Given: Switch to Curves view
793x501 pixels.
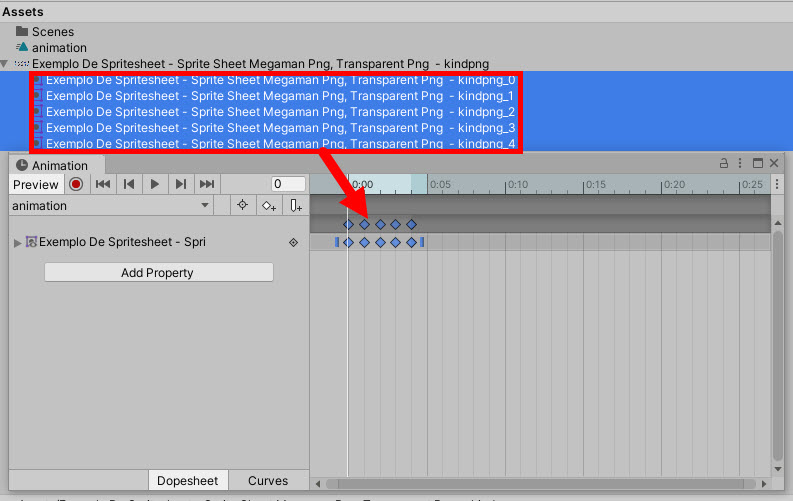Looking at the screenshot, I should click(268, 480).
